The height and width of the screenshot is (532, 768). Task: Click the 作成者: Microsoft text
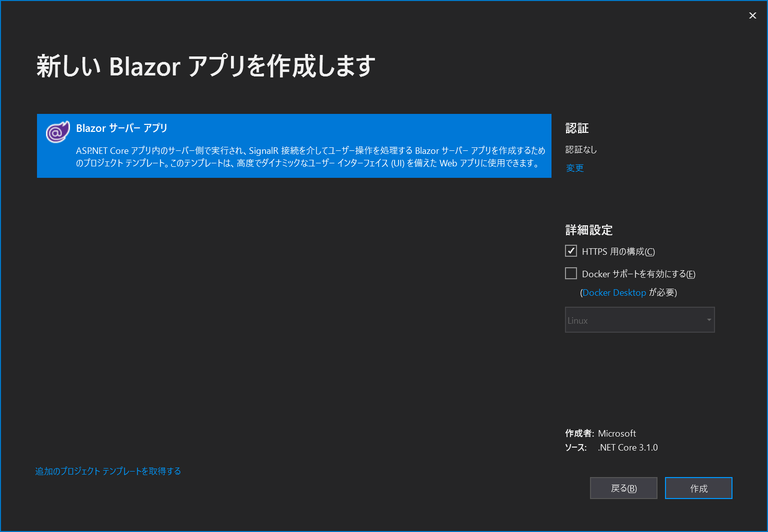600,433
